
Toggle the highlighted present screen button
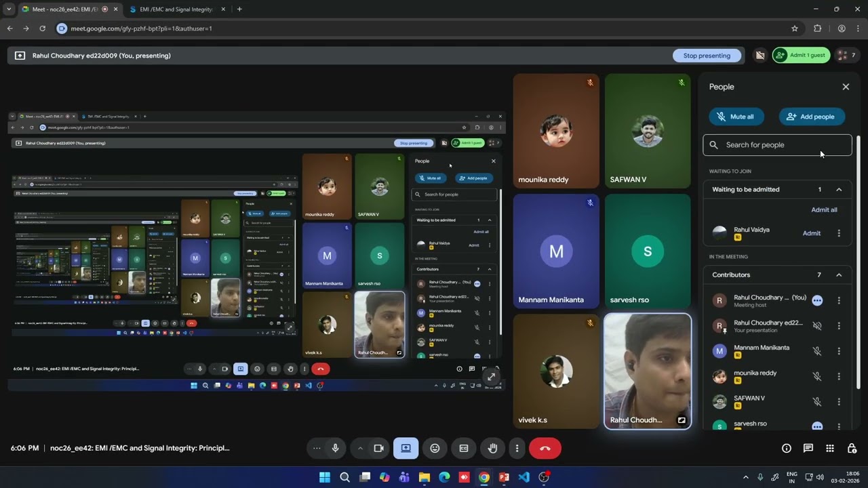pyautogui.click(x=406, y=448)
